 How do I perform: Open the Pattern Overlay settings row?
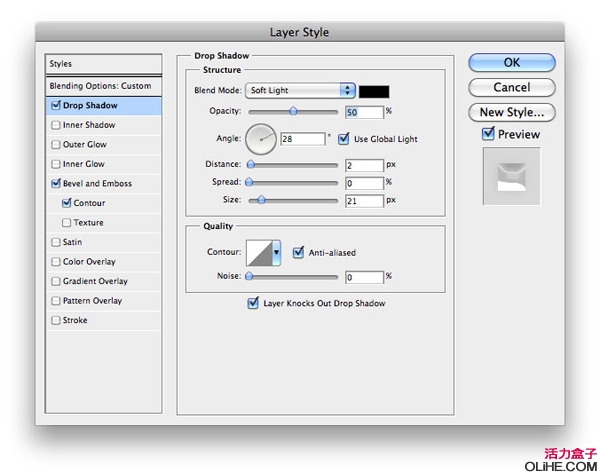tap(103, 301)
